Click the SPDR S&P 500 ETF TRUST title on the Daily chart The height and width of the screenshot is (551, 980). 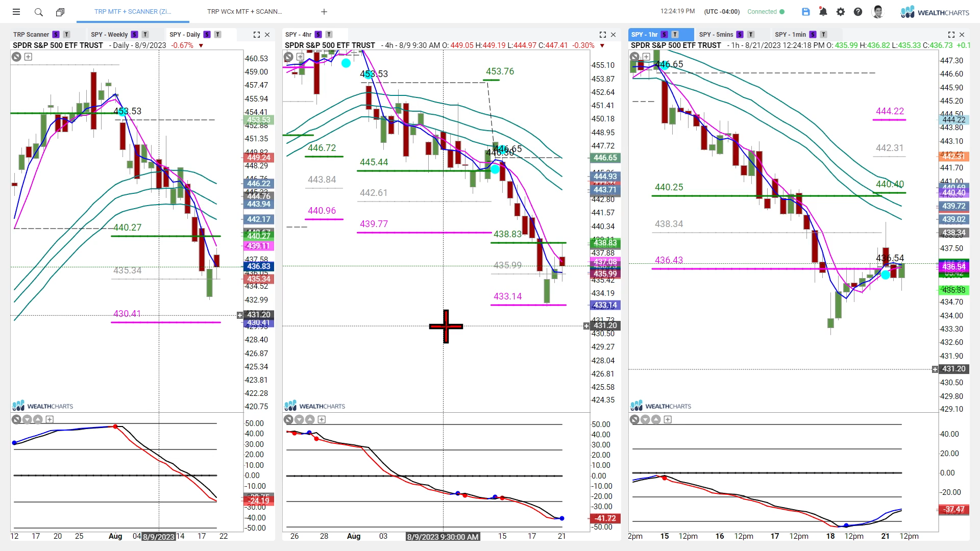click(x=58, y=45)
